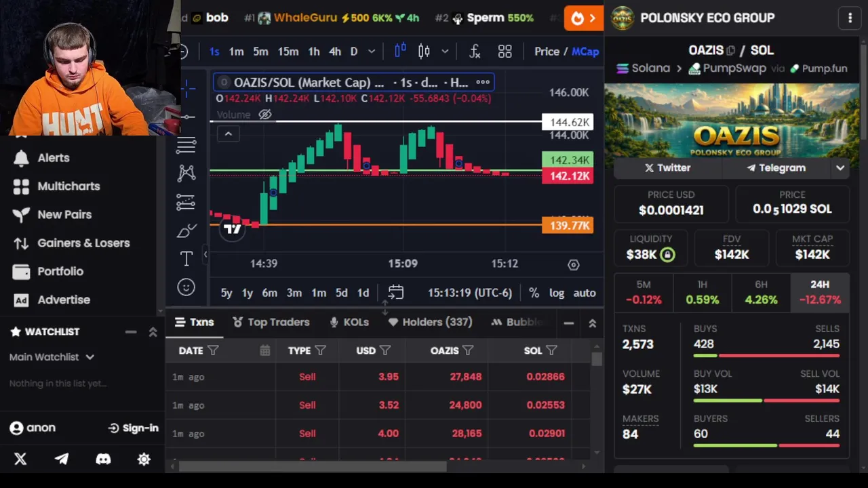Open the Multicharts menu item
The image size is (868, 488).
pos(68,186)
